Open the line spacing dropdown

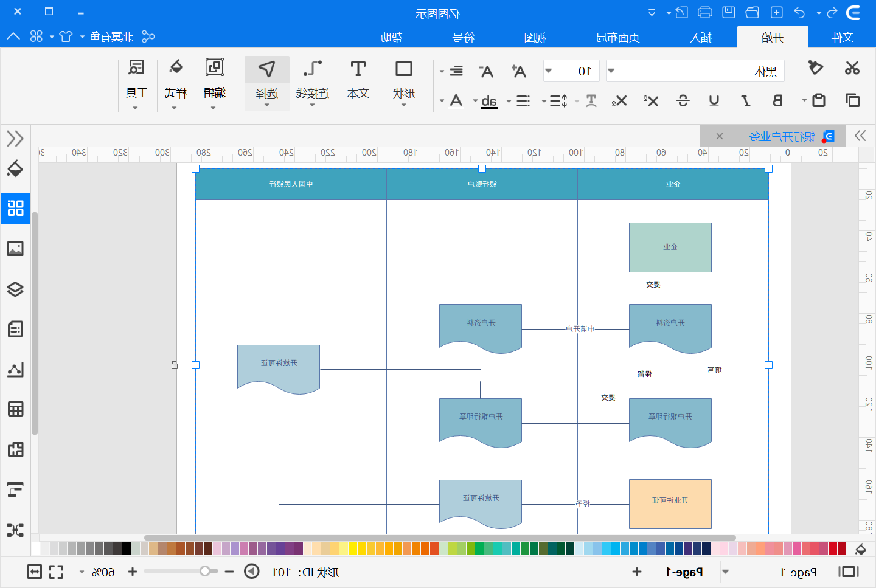[x=555, y=100]
